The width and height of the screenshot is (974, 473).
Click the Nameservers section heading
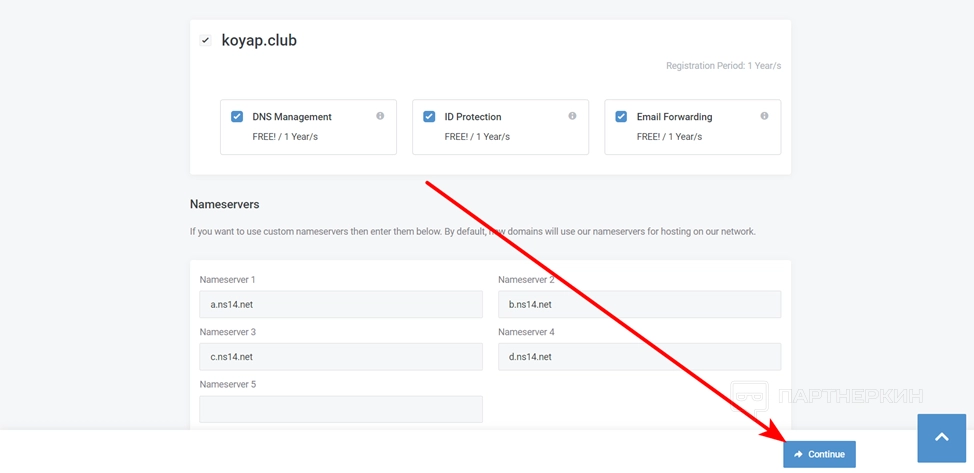click(224, 204)
